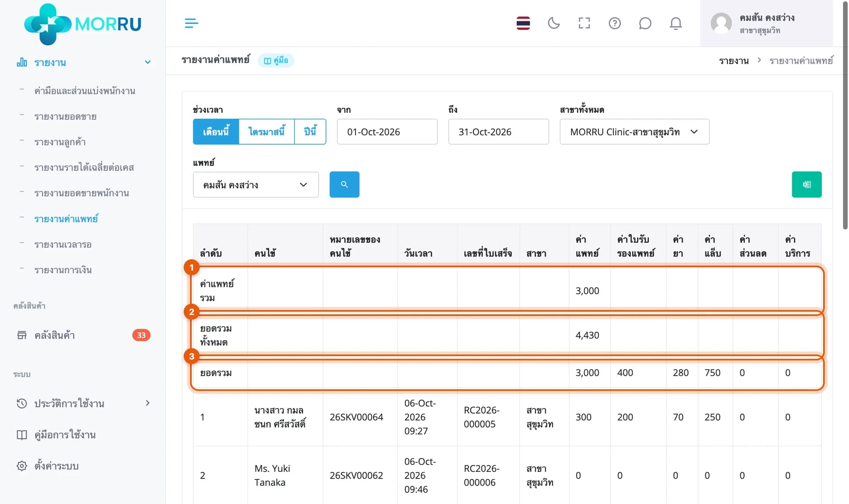Viewport: 849px width, 504px height.
Task: Open the แพทย์ doctor dropdown
Action: tap(256, 185)
